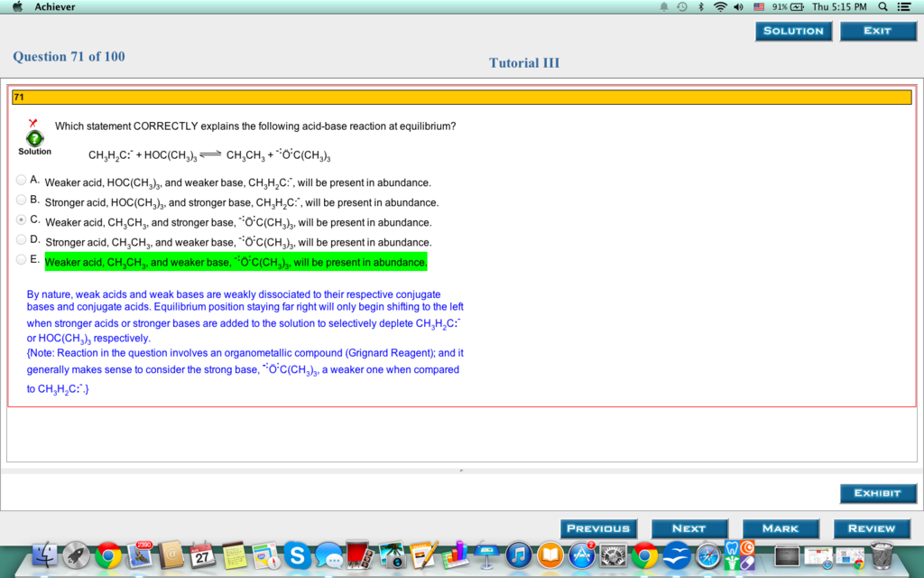Open Skype from the dock

(x=296, y=555)
